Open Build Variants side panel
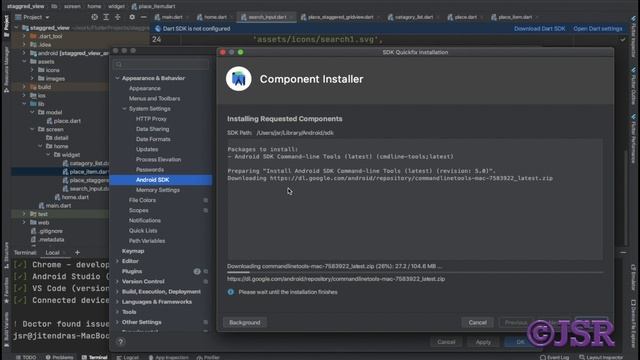 pos(6,330)
